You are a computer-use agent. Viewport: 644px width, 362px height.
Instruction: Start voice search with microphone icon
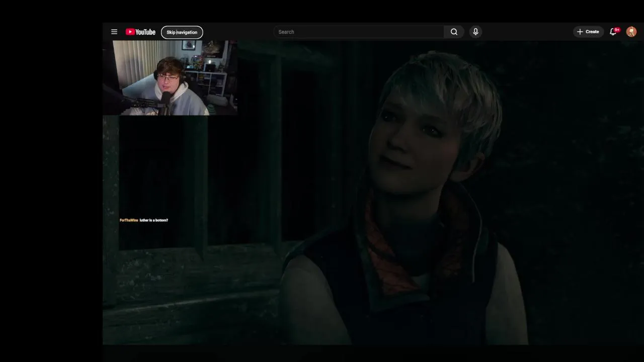(x=475, y=32)
